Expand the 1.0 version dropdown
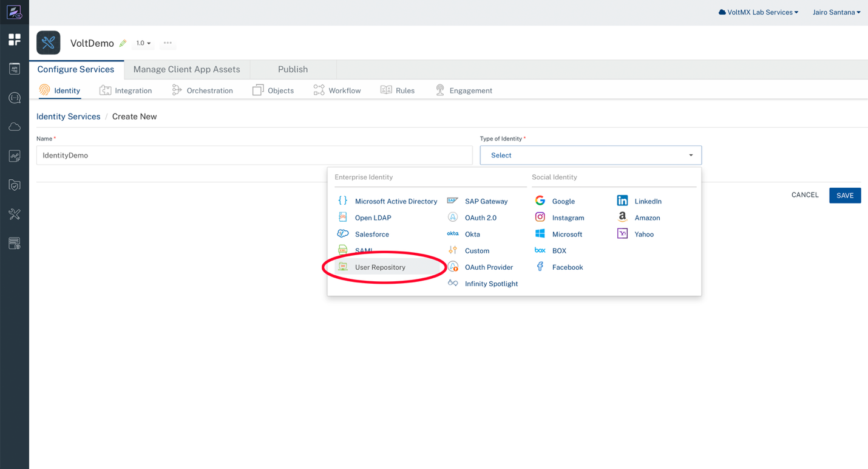The height and width of the screenshot is (469, 868). (x=143, y=43)
